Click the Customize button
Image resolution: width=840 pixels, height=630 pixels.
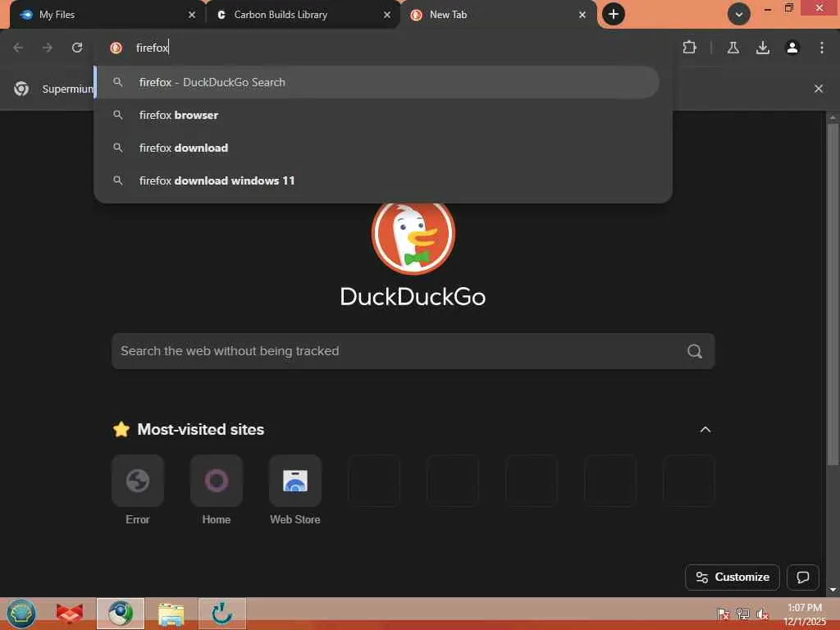click(x=733, y=577)
